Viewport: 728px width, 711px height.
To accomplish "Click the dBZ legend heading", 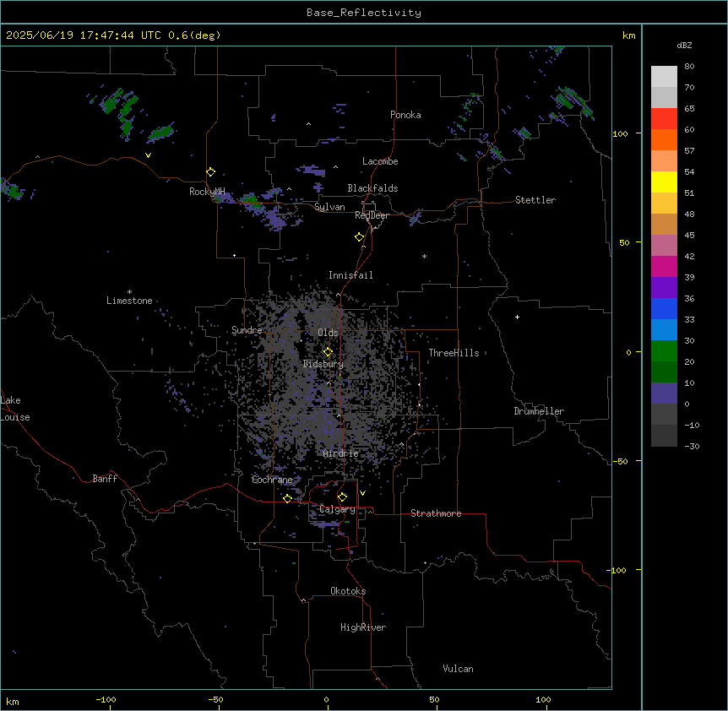I will [x=684, y=46].
